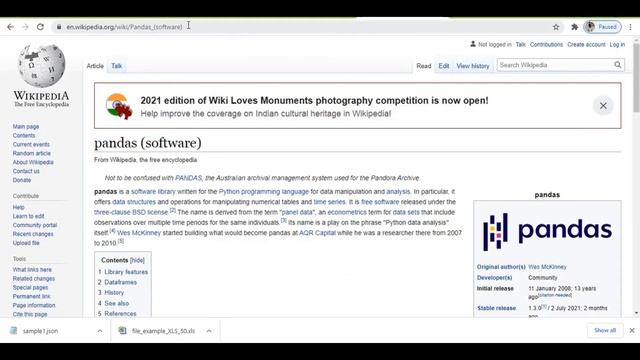Expand options for sample1.json download
The image size is (640, 360).
pos(100,331)
